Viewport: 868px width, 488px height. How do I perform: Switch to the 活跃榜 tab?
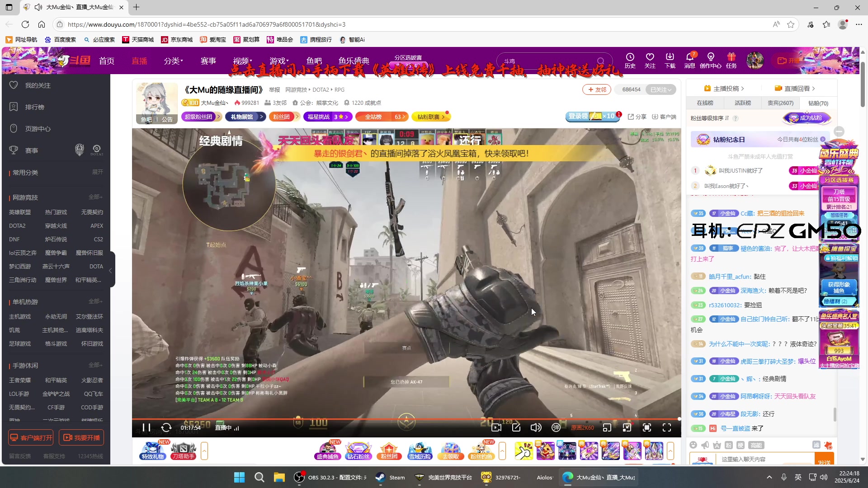(x=742, y=103)
